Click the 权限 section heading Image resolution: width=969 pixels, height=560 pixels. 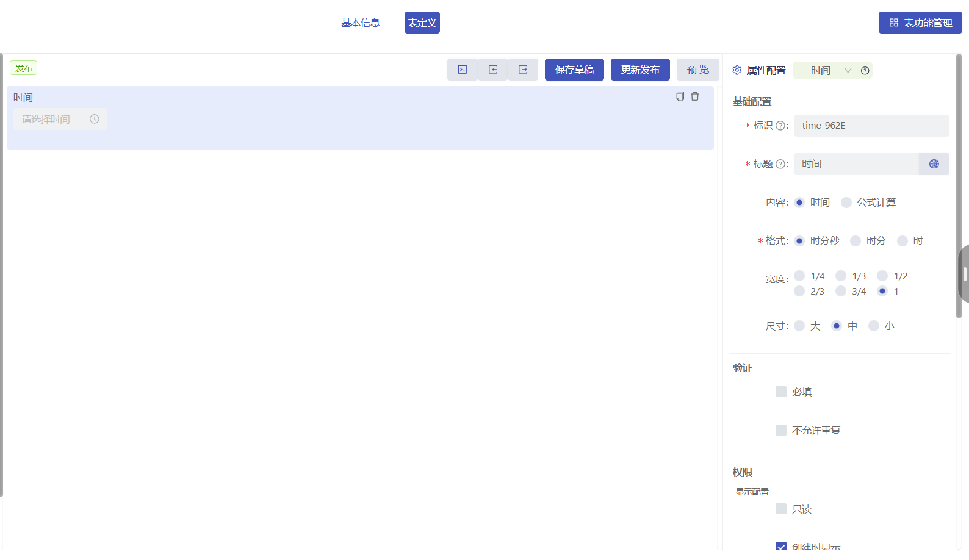point(743,473)
